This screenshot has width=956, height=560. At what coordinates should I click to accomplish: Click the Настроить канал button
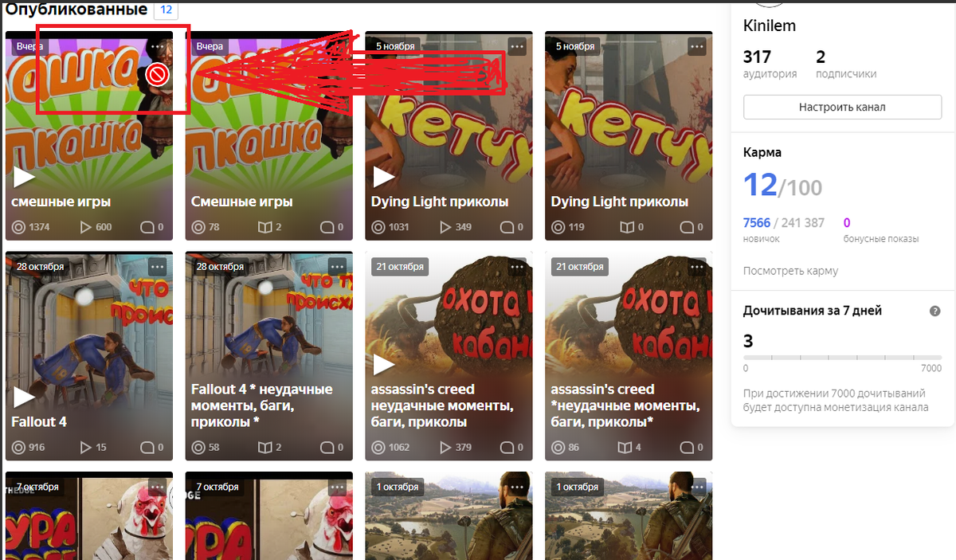(842, 107)
